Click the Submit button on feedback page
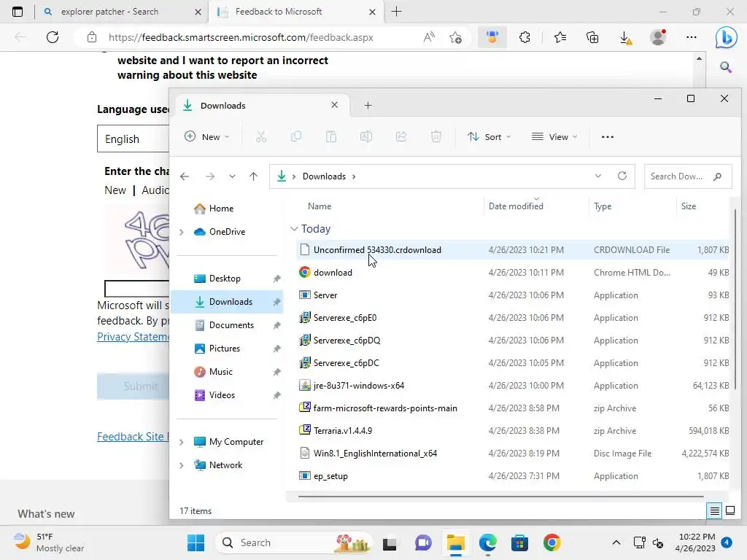Viewport: 747px width, 560px height. (x=133, y=386)
